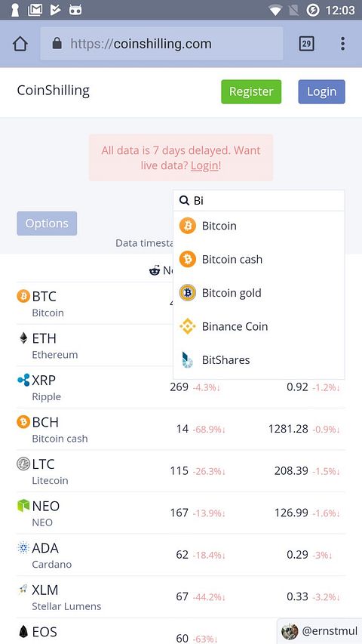Viewport: 362px width, 644px height.
Task: Focus the coin search field containing Bi
Action: click(x=259, y=200)
